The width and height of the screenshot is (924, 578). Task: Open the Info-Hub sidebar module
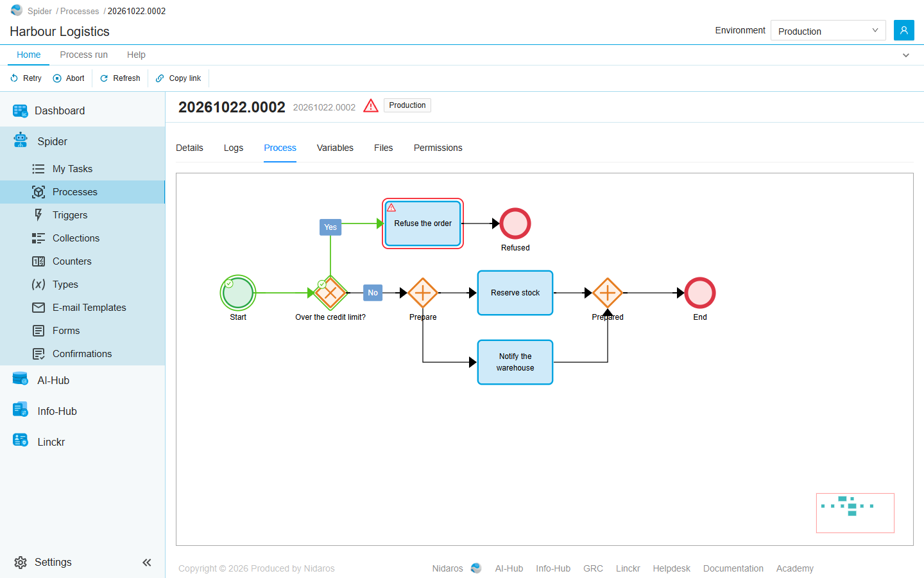click(x=82, y=411)
